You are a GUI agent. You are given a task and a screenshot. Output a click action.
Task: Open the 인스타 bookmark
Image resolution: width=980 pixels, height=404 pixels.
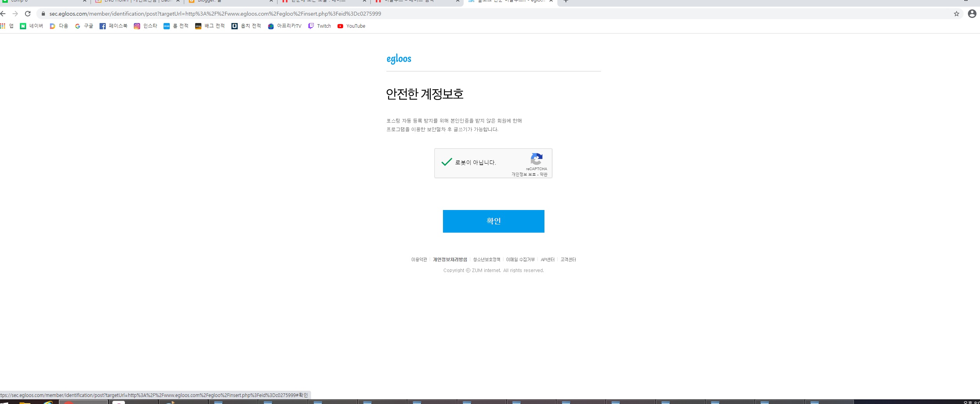pos(146,26)
